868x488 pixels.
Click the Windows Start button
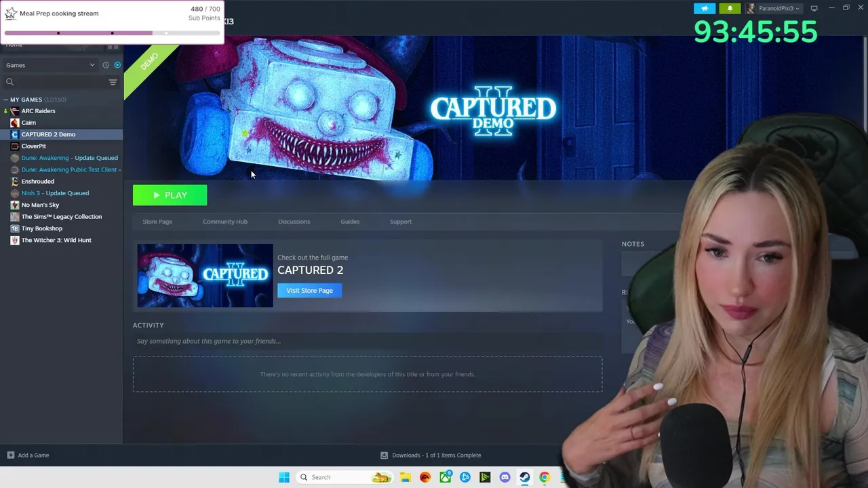pos(284,477)
